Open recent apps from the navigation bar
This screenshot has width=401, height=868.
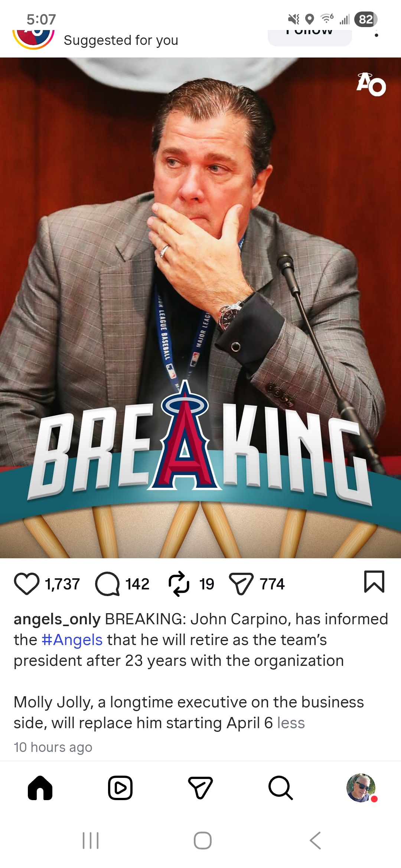(x=91, y=841)
